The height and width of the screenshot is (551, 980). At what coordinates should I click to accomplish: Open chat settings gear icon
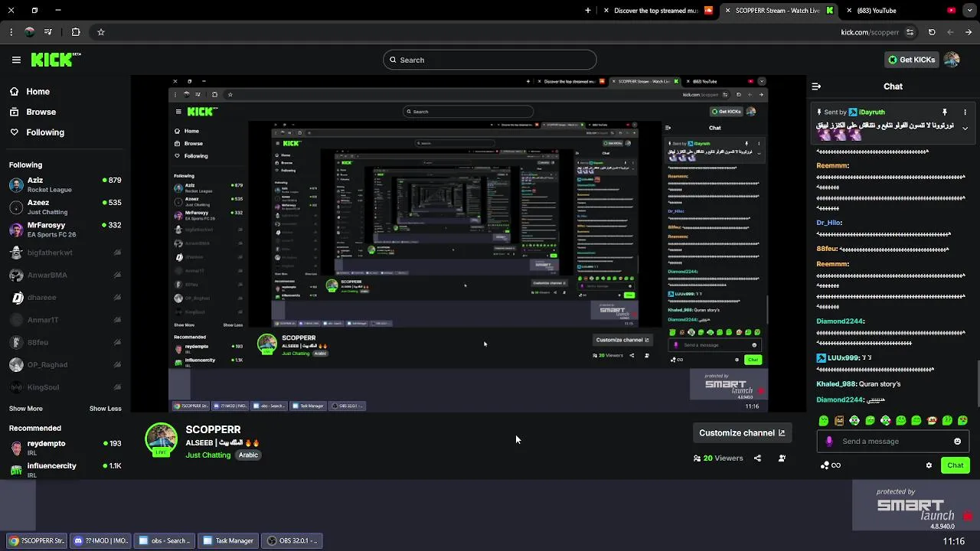coord(929,465)
